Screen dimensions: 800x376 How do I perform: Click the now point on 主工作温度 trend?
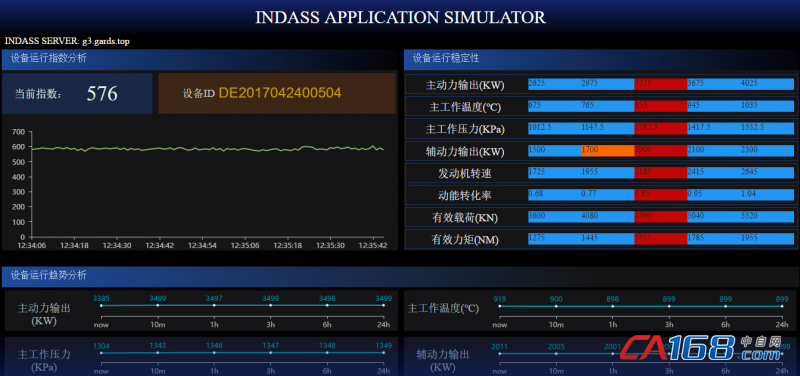[x=500, y=306]
